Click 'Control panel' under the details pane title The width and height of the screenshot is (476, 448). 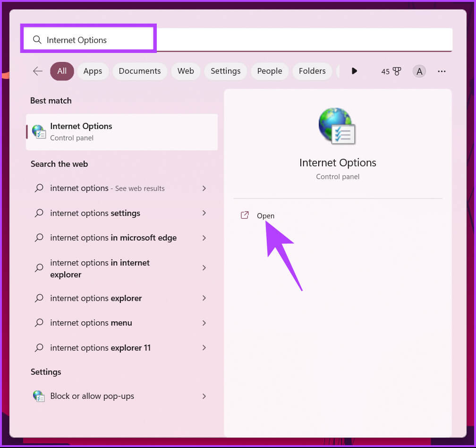pyautogui.click(x=338, y=176)
